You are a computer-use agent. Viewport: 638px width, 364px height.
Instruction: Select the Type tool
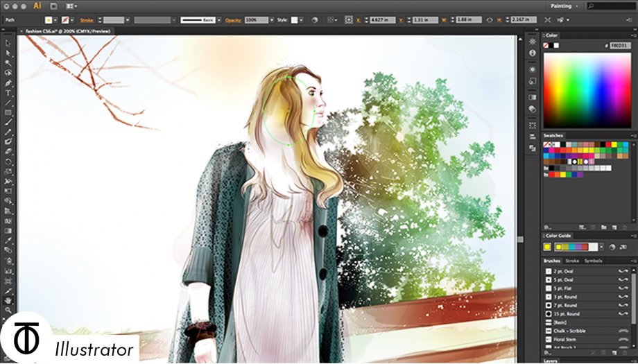coord(8,93)
